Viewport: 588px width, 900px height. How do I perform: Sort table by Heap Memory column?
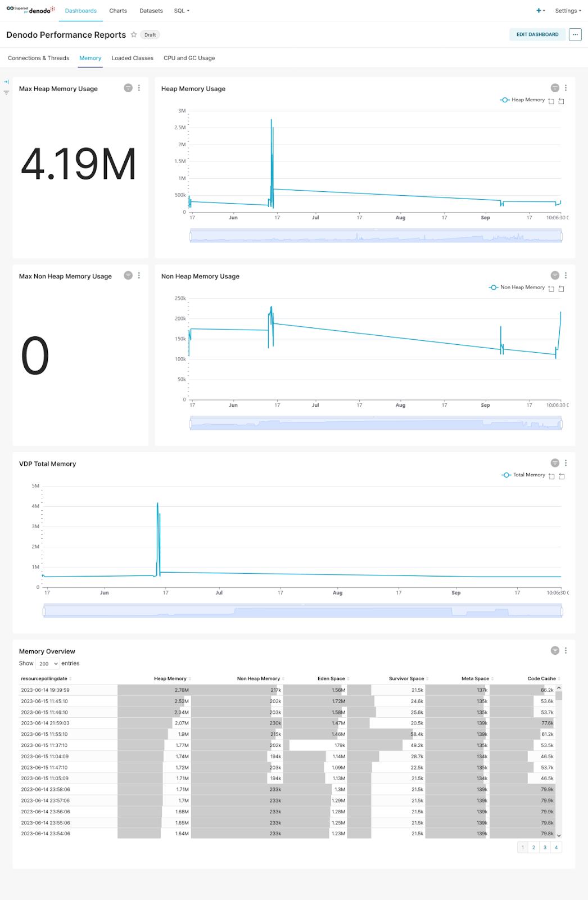pyautogui.click(x=173, y=679)
